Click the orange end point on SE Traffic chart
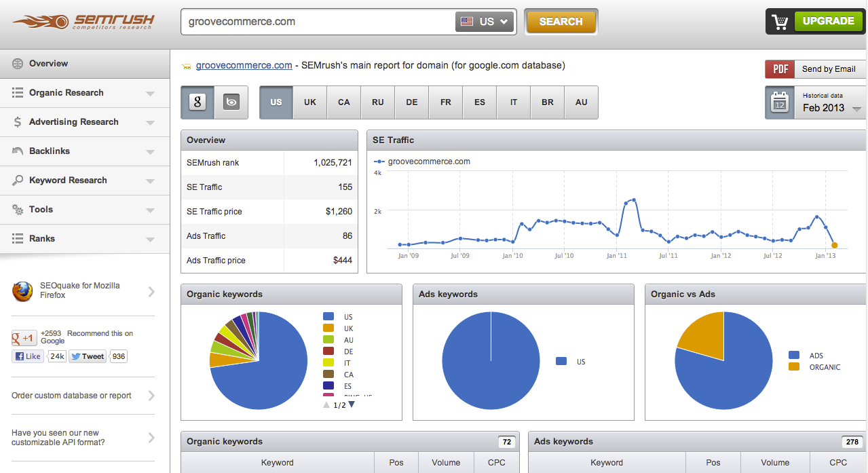Screen dimensions: 868x473 pos(834,245)
